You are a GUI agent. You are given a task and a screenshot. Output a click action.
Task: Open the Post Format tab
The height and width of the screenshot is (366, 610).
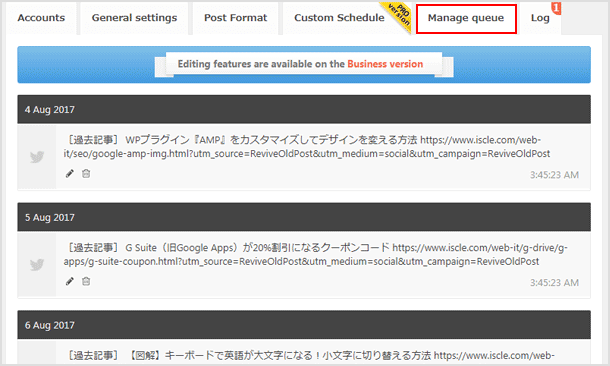(235, 18)
